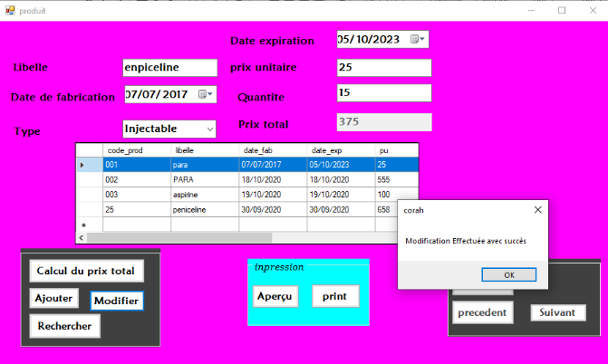Select the code_prod cell with value 25

137,210
